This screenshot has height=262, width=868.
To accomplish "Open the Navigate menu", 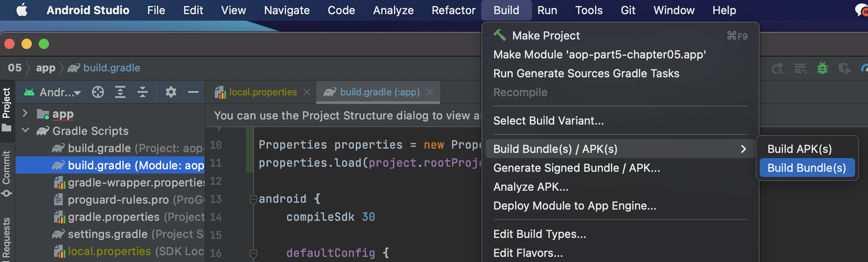I will pyautogui.click(x=287, y=10).
